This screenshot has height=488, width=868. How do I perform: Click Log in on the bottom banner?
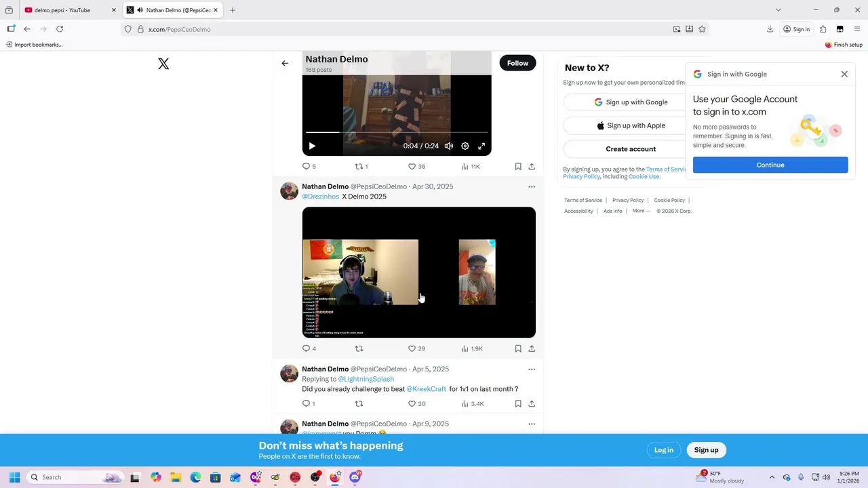[x=664, y=450]
